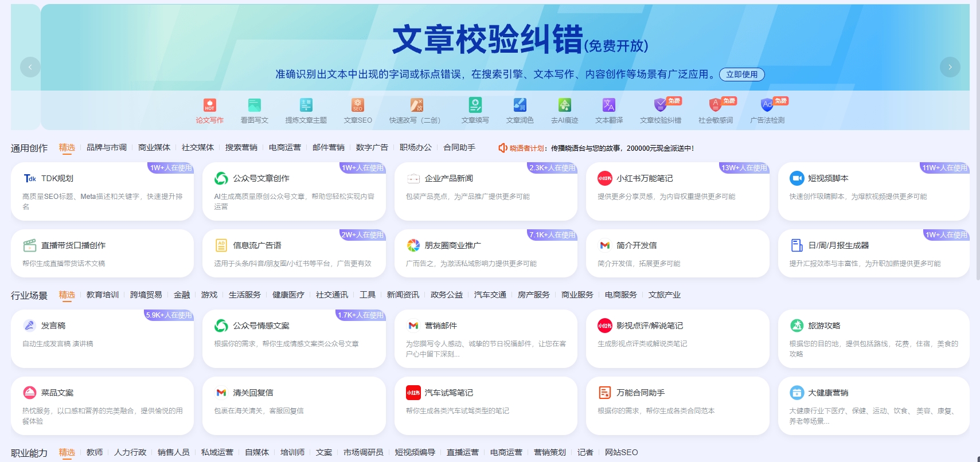Viewport: 980px width, 462px height.
Task: Select 邮件营销 tab
Action: [329, 147]
